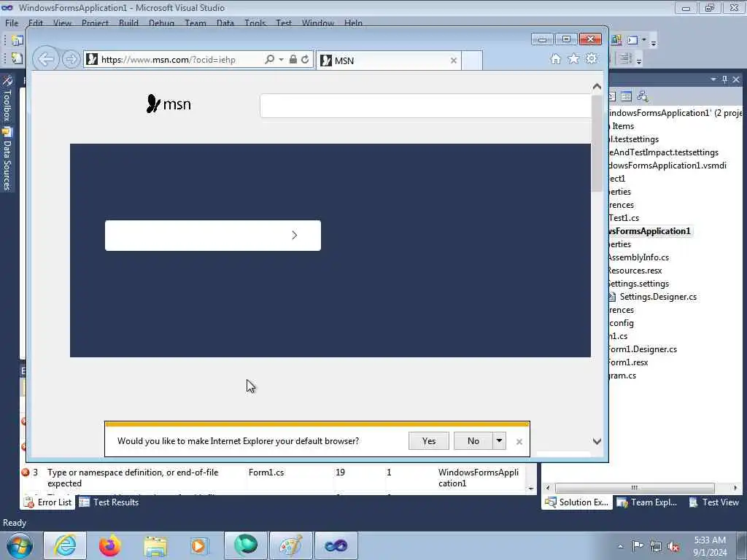Open the Toolbox side panel
Viewport: 747px width, 560px height.
(x=7, y=98)
